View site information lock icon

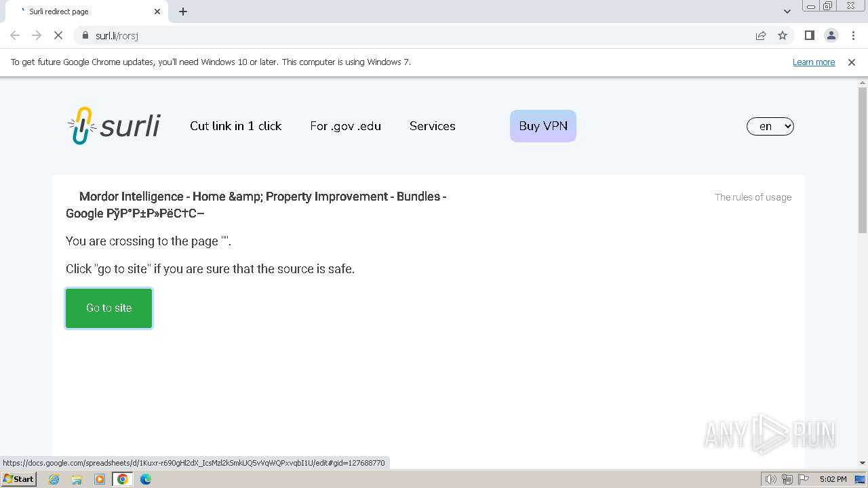[85, 36]
